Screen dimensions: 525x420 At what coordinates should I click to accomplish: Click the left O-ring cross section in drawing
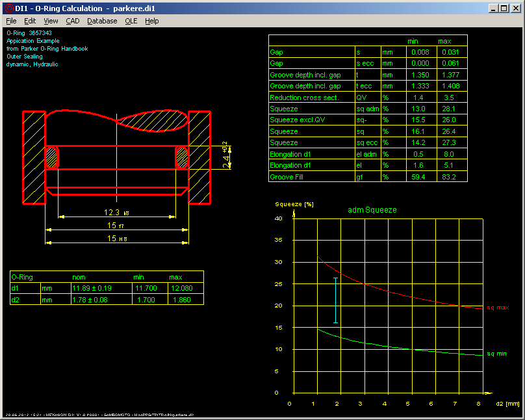tap(51, 157)
